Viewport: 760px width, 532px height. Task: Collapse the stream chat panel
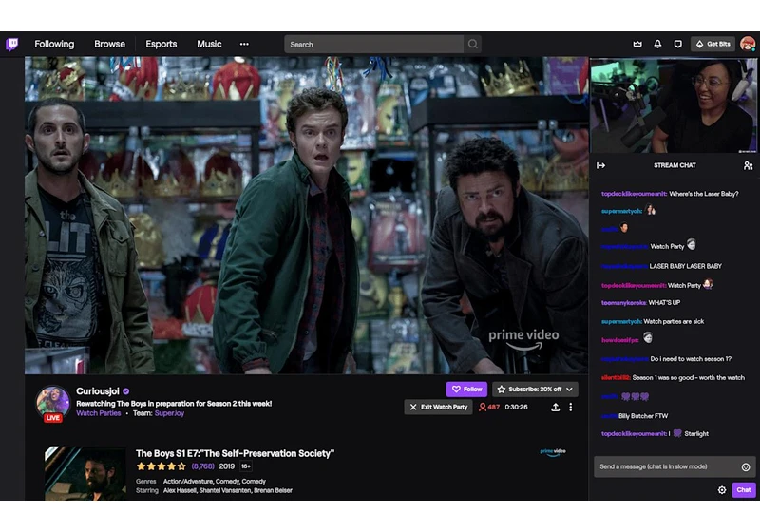pyautogui.click(x=600, y=165)
